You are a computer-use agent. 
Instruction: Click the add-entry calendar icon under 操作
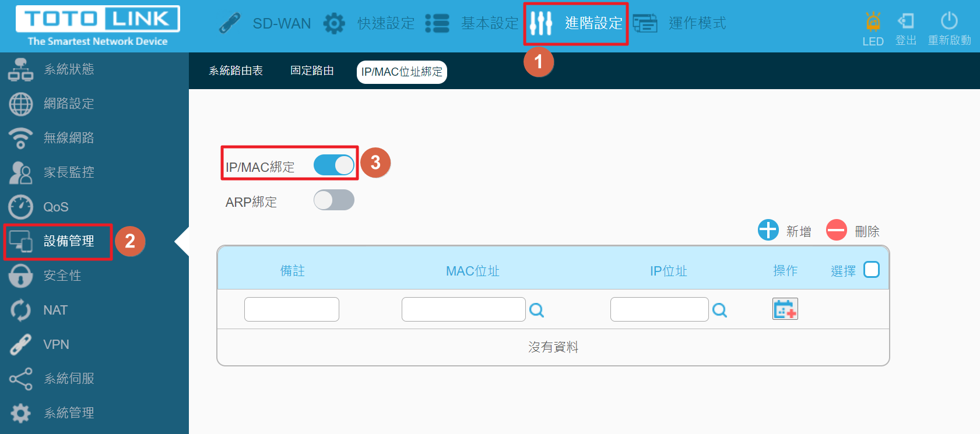pos(785,309)
